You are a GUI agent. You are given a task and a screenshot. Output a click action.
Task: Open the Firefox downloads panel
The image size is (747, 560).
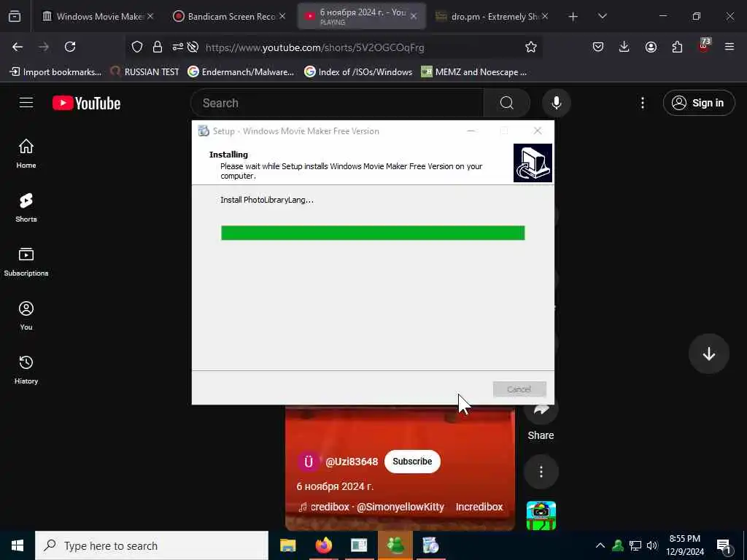[x=624, y=47]
